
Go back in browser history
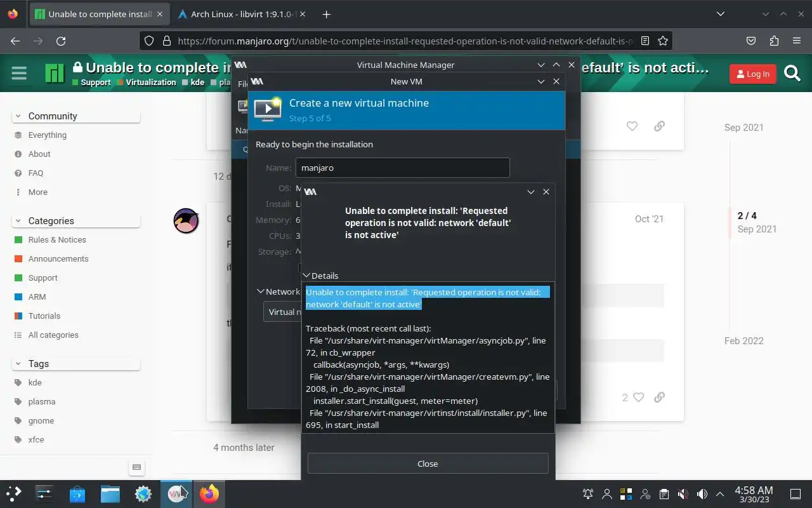(x=15, y=41)
